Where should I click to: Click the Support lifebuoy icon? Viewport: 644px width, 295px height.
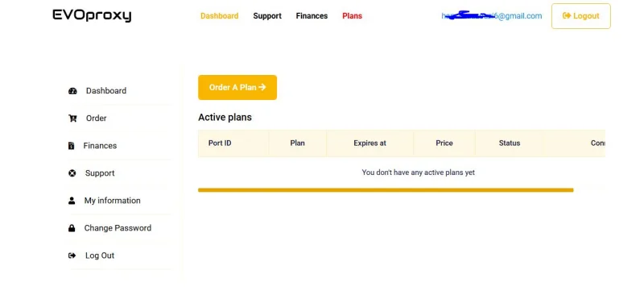pos(72,173)
